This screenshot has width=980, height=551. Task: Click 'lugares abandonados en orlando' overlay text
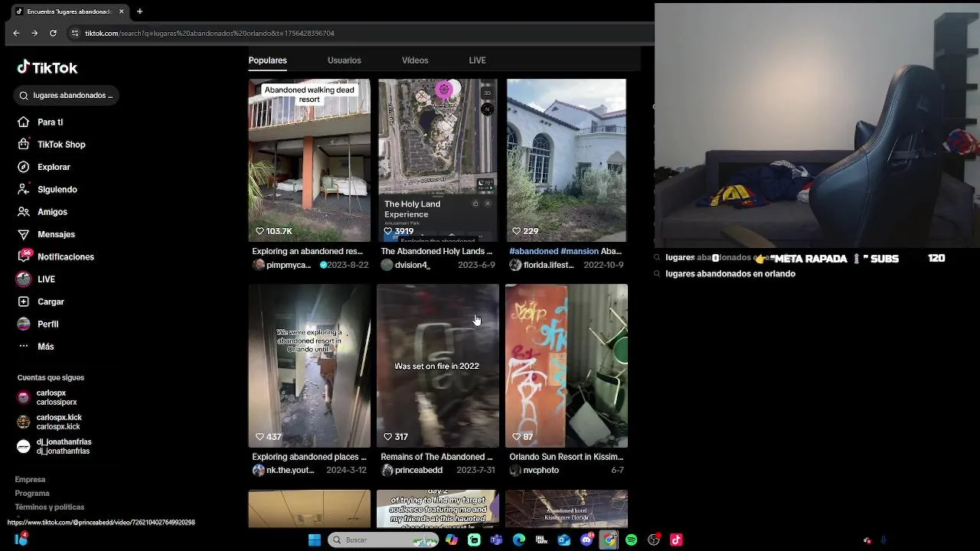(x=730, y=274)
